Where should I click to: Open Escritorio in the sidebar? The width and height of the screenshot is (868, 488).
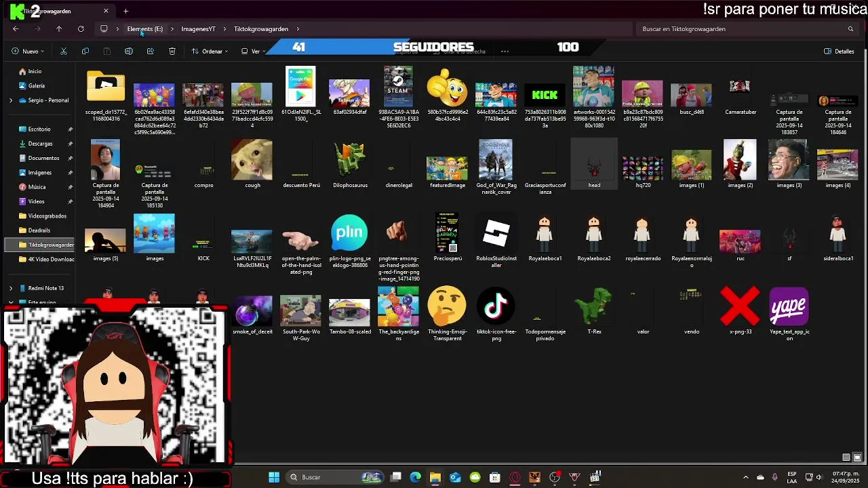pos(39,129)
